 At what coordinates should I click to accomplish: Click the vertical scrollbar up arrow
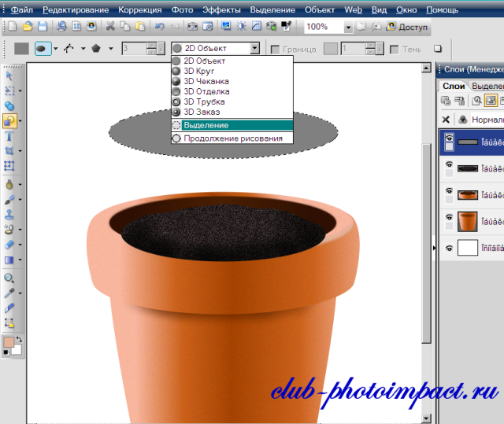coord(426,68)
